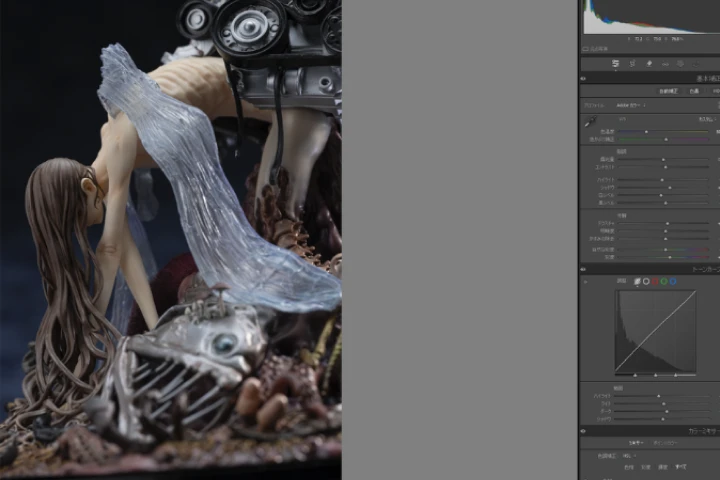The image size is (720, 480).
Task: Switch to the Point Color tab
Action: pyautogui.click(x=665, y=443)
